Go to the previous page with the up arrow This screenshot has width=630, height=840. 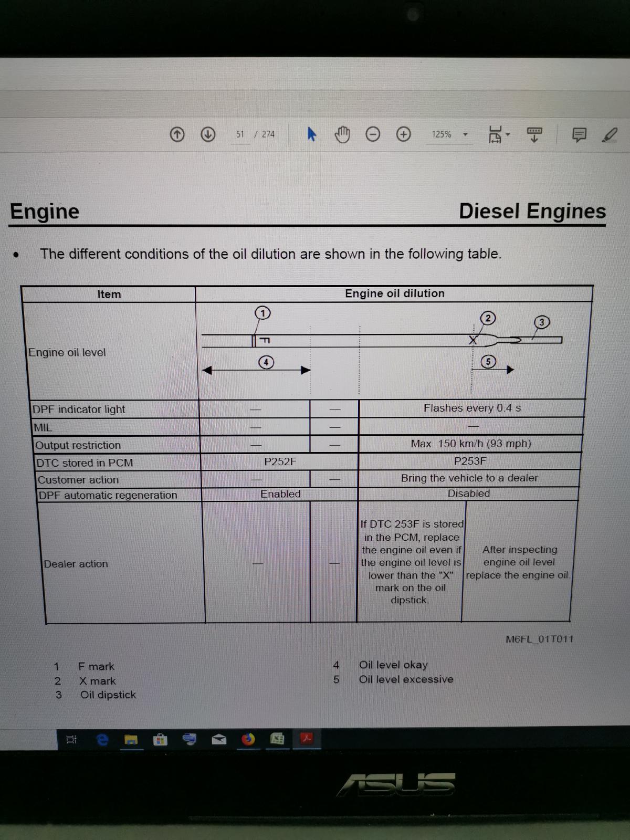click(x=177, y=135)
